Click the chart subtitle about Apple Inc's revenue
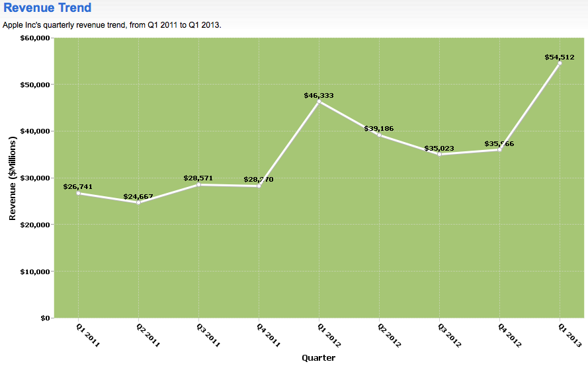 (112, 25)
